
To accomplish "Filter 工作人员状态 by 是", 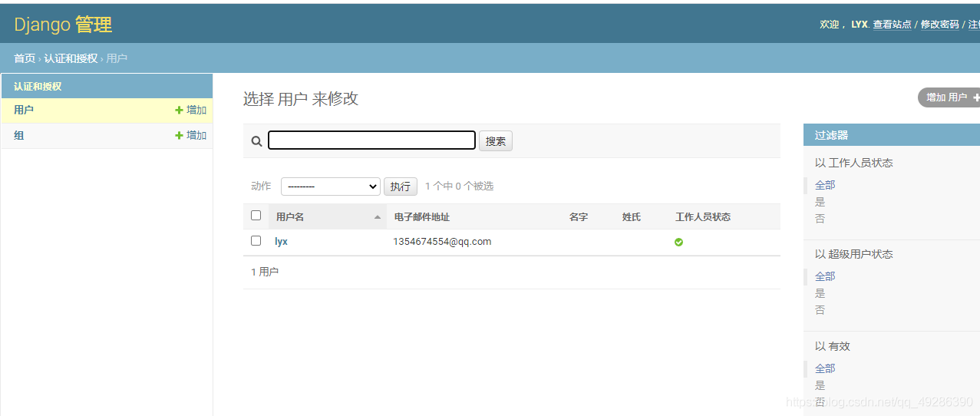I will point(820,202).
